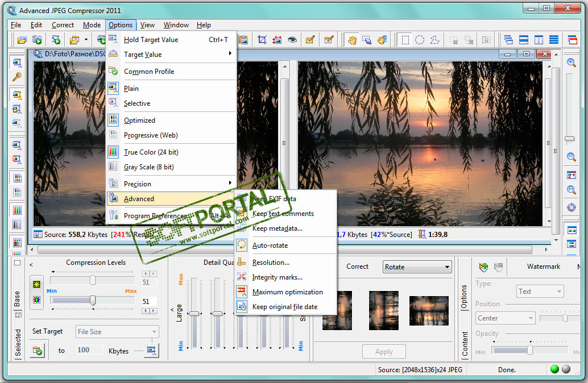This screenshot has width=588, height=383.
Task: Open the Help menu
Action: tap(204, 25)
